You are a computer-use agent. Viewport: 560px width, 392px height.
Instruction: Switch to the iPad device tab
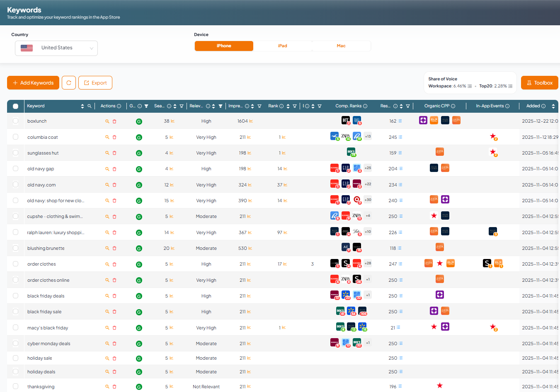click(283, 46)
